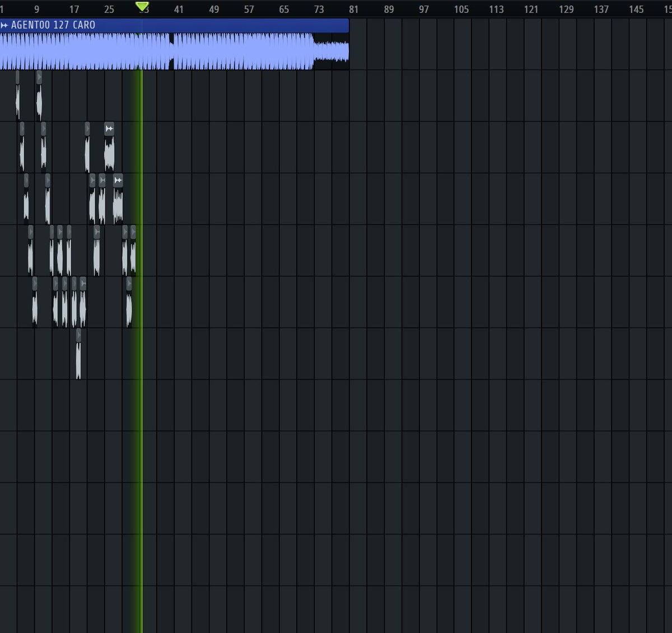Jump to bar 121 on the timeline ruler
The height and width of the screenshot is (633, 672).
531,10
